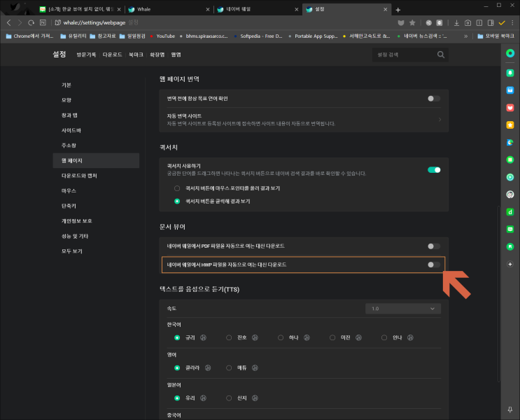Select 마우스 포인터를 올려 결과 보기 radio
Screen dimensions: 520x420
click(177, 188)
